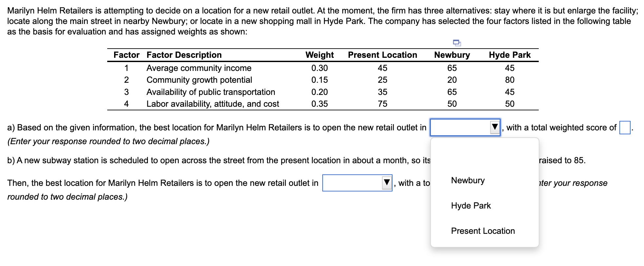Image resolution: width=644 pixels, height=266 pixels.
Task: Click the value 80 under Hyde Park
Action: pyautogui.click(x=510, y=79)
